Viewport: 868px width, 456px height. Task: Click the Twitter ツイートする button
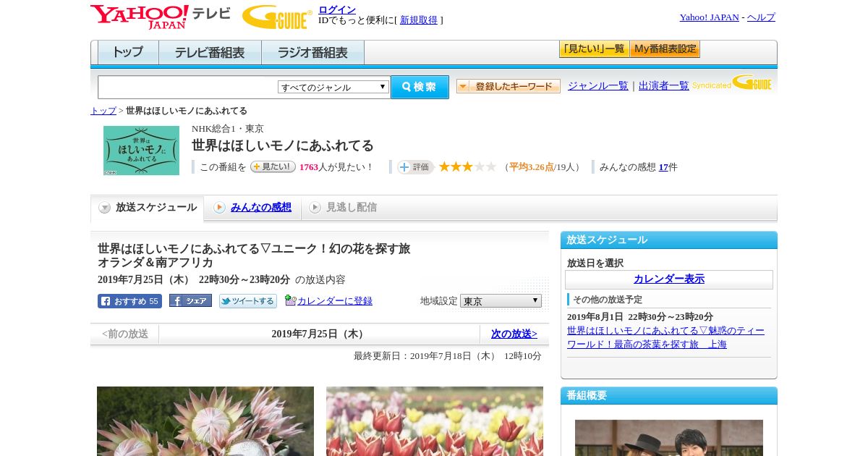248,301
